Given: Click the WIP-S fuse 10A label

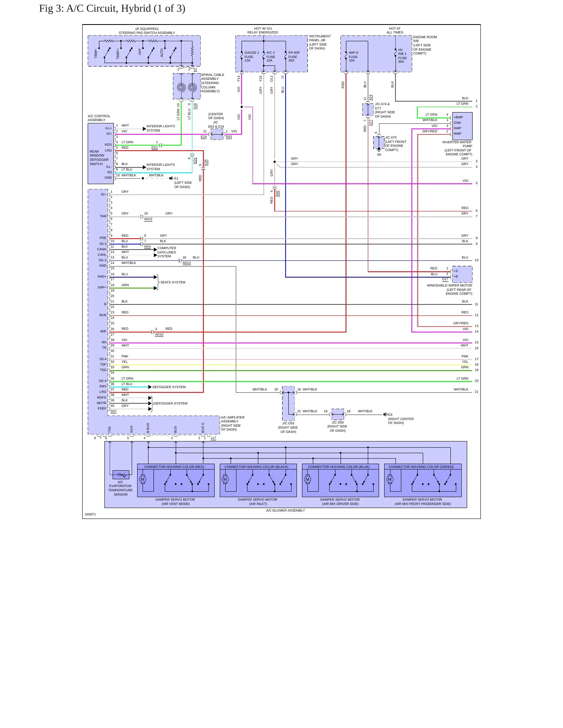Looking at the screenshot, I should click(353, 56).
